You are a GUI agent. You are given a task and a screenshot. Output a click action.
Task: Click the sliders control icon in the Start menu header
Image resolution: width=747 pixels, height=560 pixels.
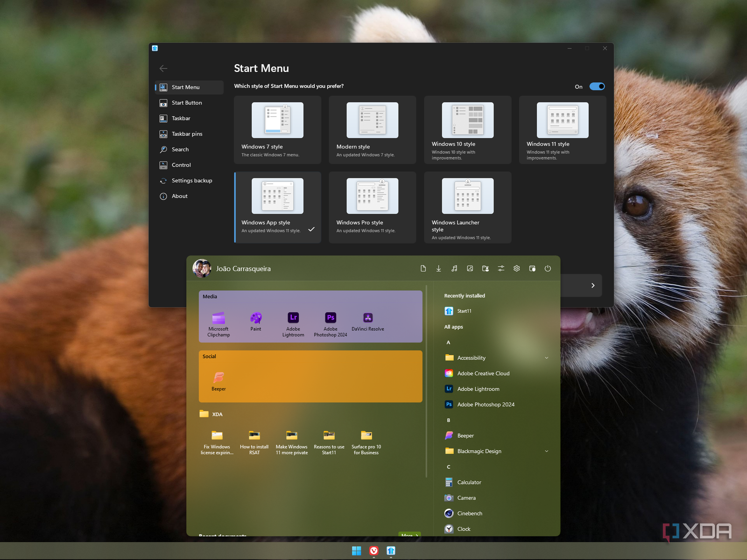[501, 268]
